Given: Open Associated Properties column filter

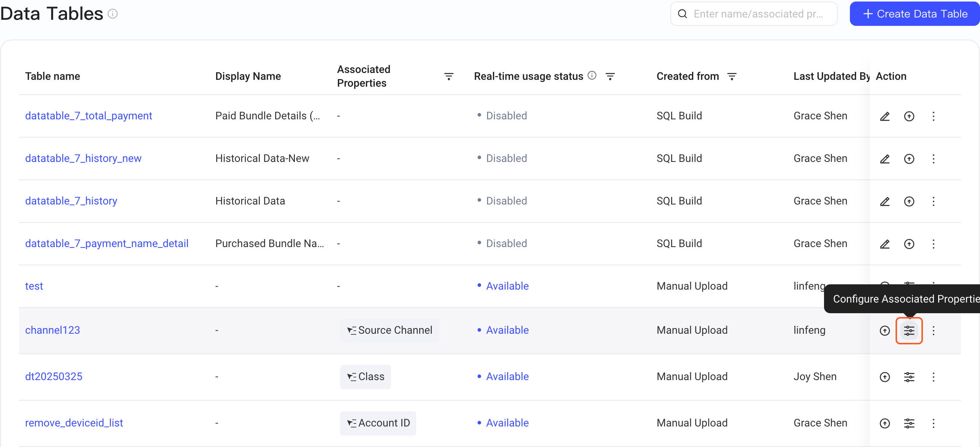Looking at the screenshot, I should pos(449,76).
